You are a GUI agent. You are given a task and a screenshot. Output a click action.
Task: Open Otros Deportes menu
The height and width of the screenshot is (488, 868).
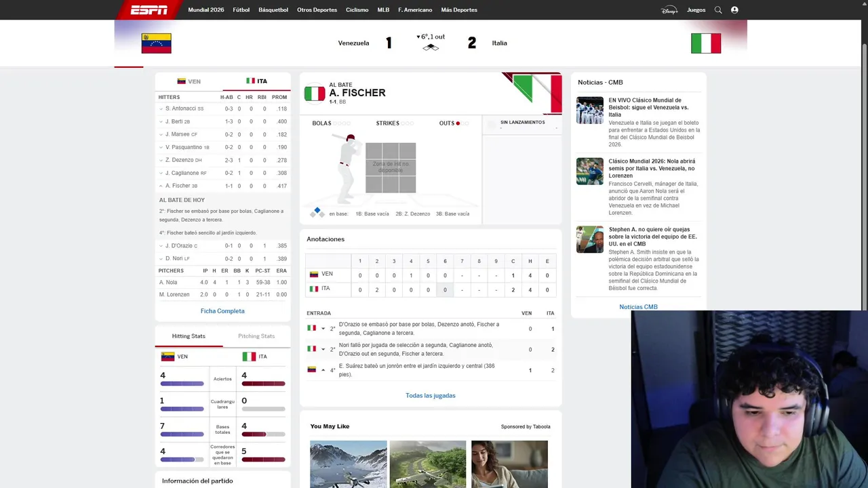[317, 10]
